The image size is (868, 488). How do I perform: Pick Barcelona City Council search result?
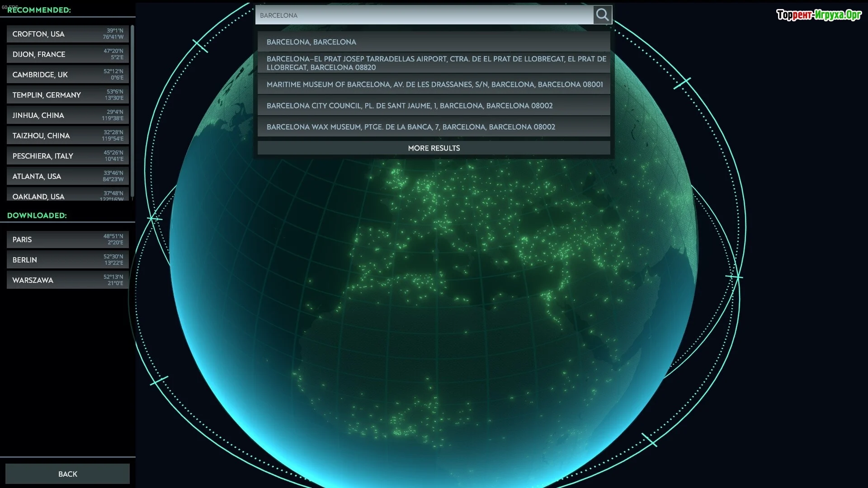click(434, 106)
